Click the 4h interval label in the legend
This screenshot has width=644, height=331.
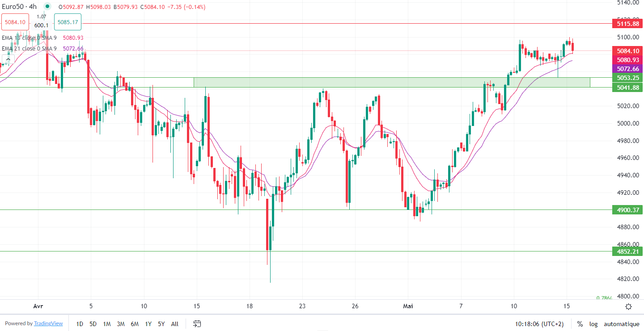[x=31, y=7]
